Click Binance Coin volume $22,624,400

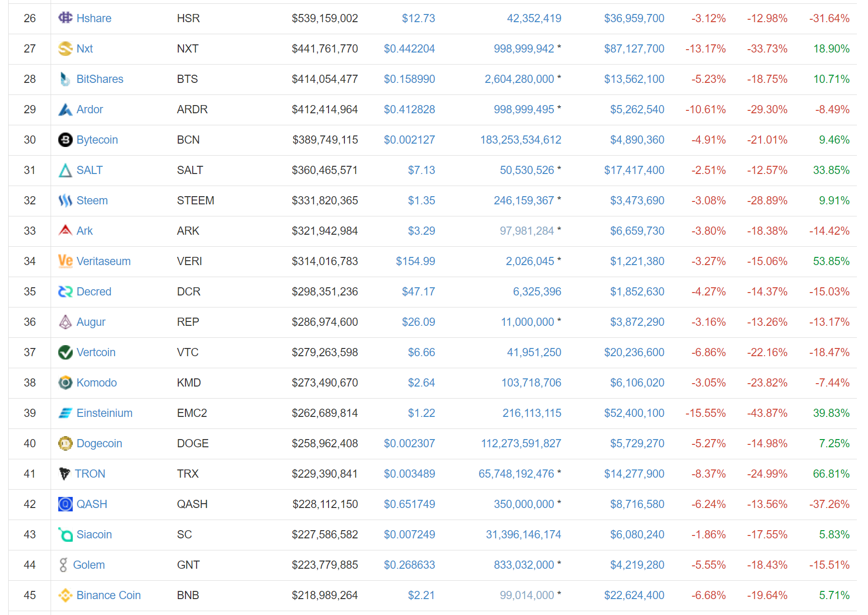[x=634, y=595]
